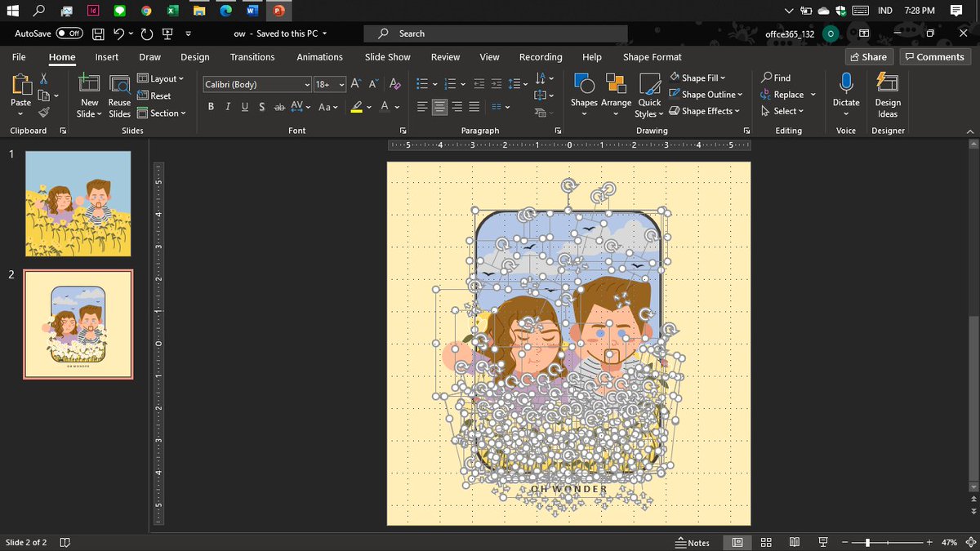Open the Shapes gallery

coord(583,91)
